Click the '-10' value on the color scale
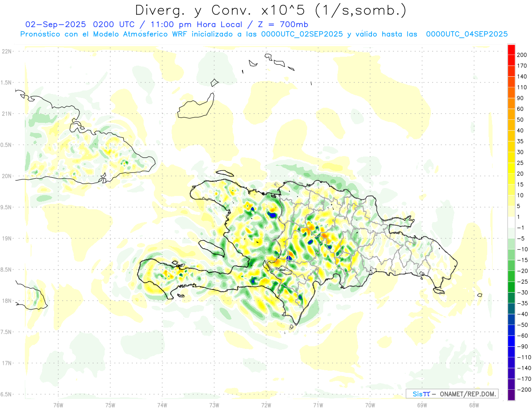 (522, 249)
